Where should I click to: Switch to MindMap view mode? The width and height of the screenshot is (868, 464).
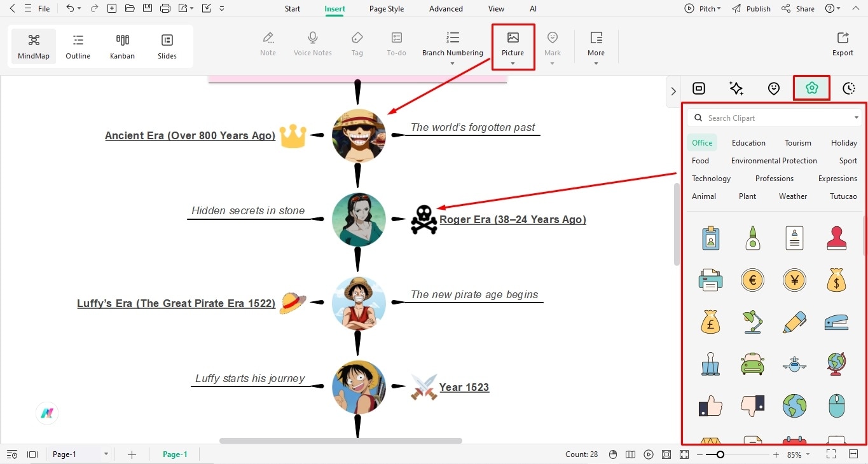coord(34,47)
